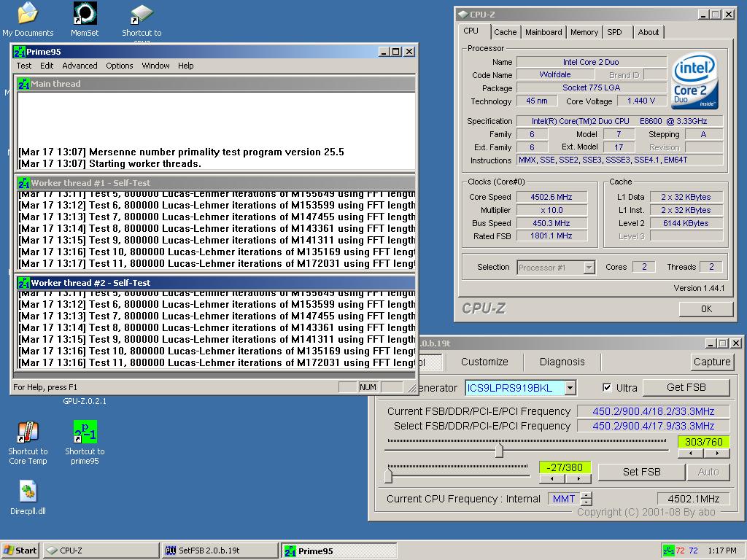Click the Level 2 6144 KBytes value
The width and height of the screenshot is (747, 560).
(686, 223)
